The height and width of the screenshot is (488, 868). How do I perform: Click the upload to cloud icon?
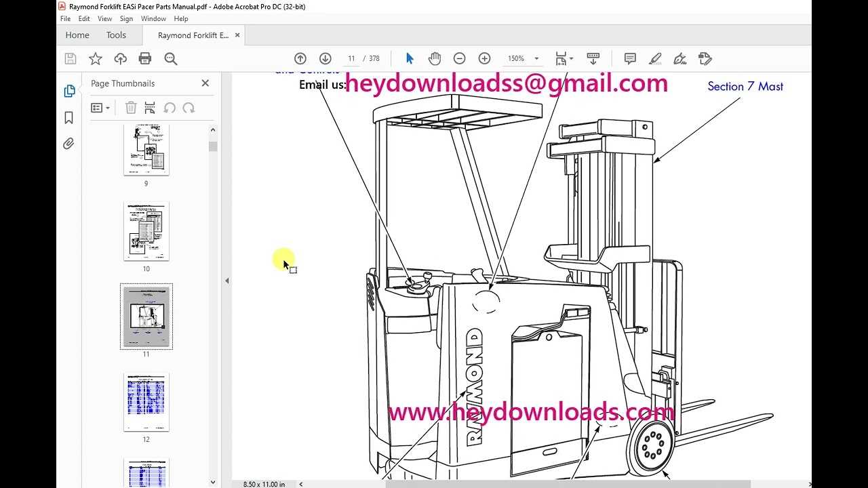tap(120, 59)
